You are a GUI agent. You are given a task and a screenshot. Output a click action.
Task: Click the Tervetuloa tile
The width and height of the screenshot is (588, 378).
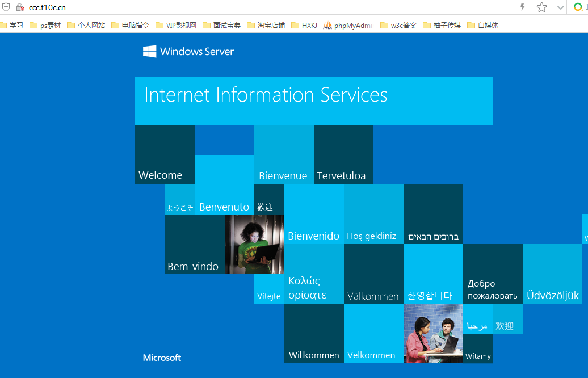pyautogui.click(x=343, y=154)
